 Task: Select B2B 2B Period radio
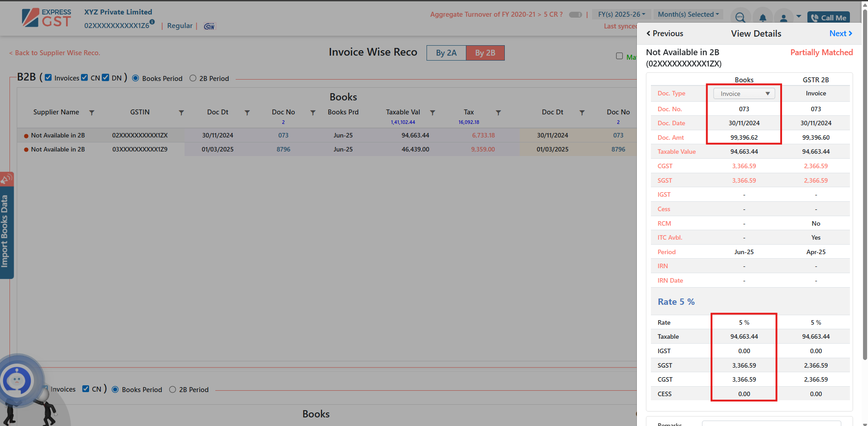point(193,78)
